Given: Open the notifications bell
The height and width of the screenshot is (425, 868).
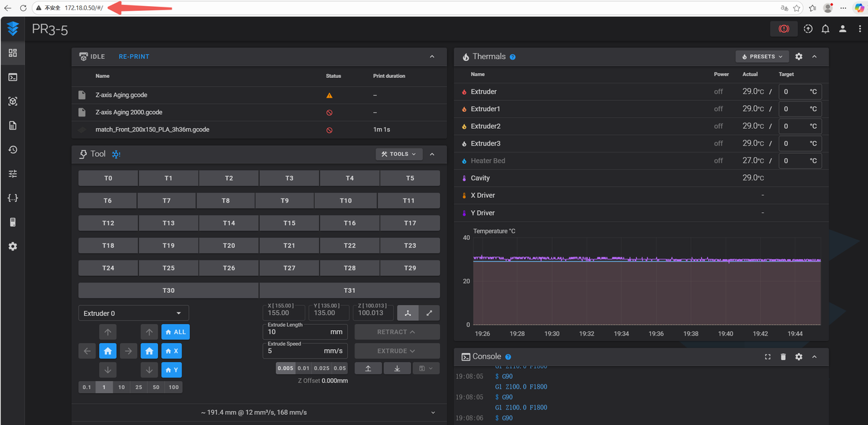Looking at the screenshot, I should tap(825, 29).
